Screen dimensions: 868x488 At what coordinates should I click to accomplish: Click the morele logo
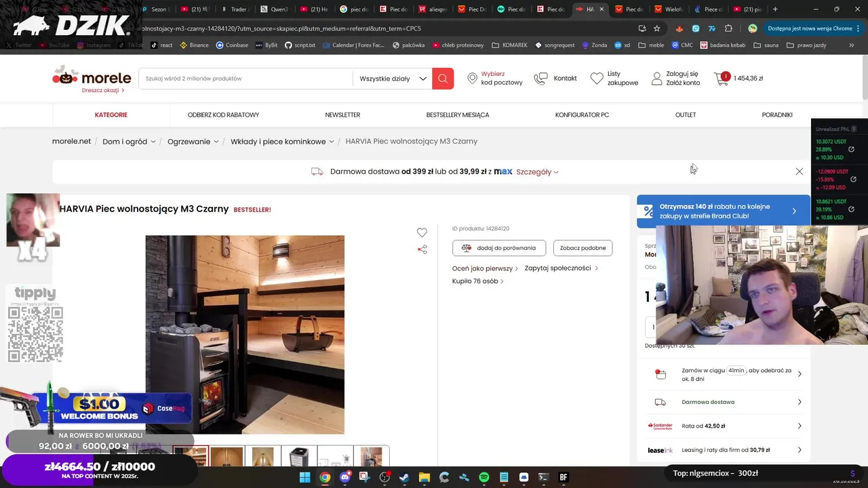pos(92,77)
